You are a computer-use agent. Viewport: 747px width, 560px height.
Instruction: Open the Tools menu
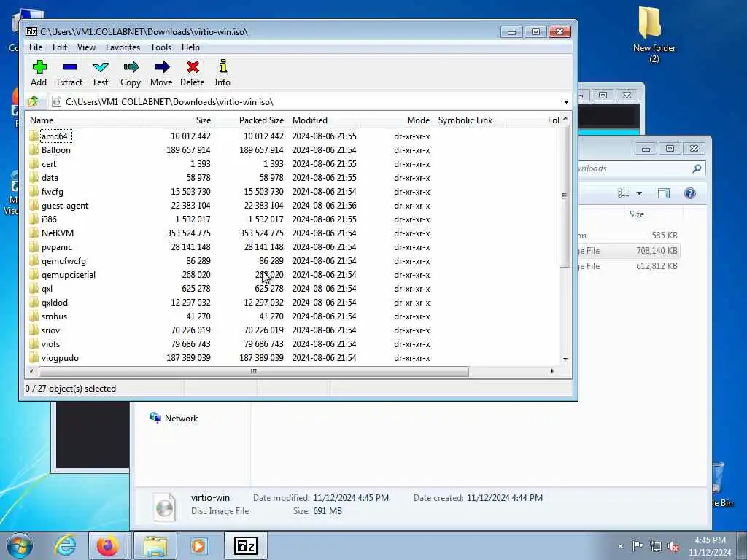pyautogui.click(x=160, y=47)
